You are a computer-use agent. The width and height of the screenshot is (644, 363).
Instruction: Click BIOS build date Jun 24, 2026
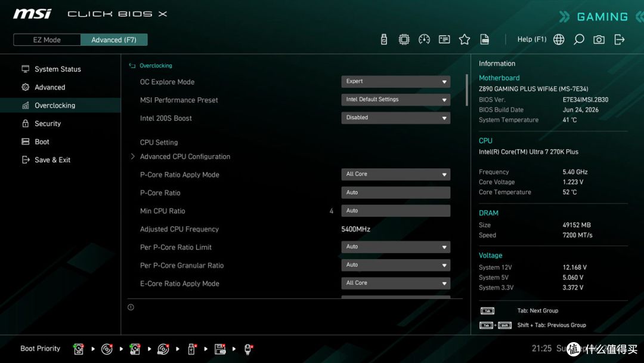(580, 110)
